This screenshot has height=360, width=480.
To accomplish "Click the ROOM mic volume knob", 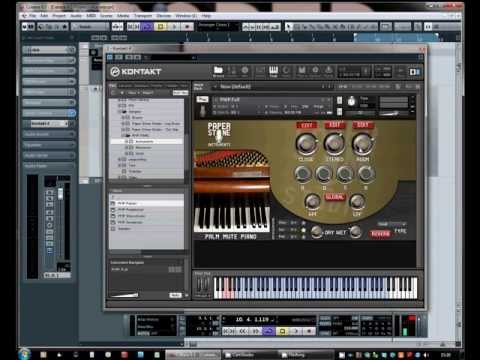I will click(x=363, y=144).
